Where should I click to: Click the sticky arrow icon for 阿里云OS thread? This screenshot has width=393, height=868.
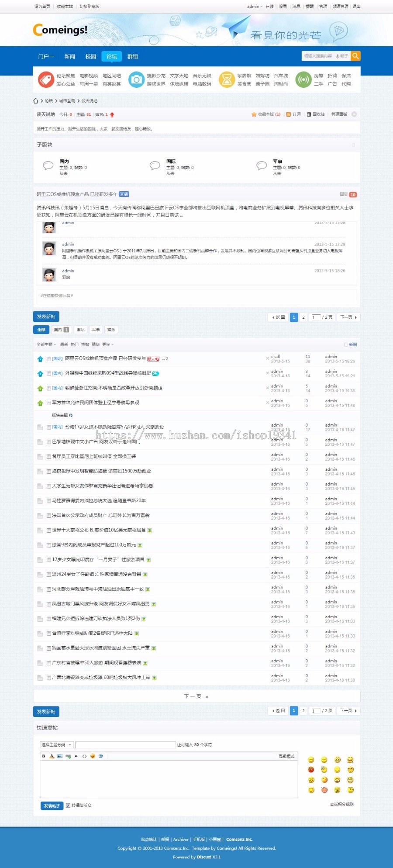coord(40,359)
